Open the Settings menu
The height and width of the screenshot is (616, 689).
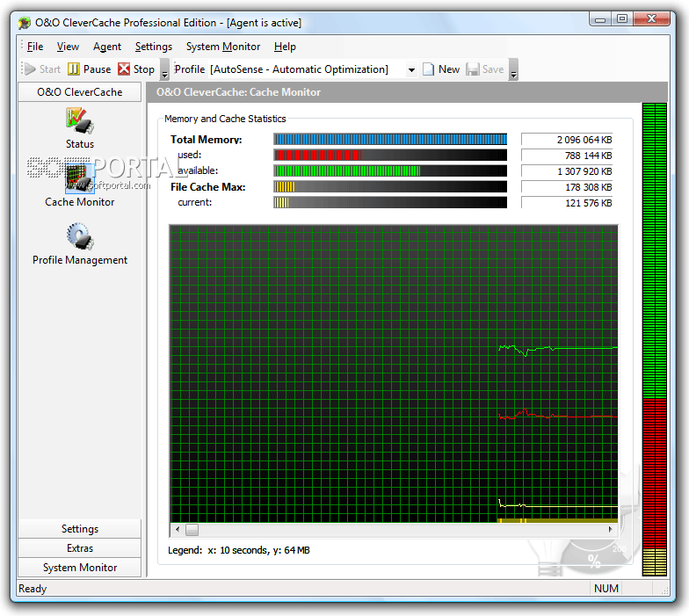153,47
